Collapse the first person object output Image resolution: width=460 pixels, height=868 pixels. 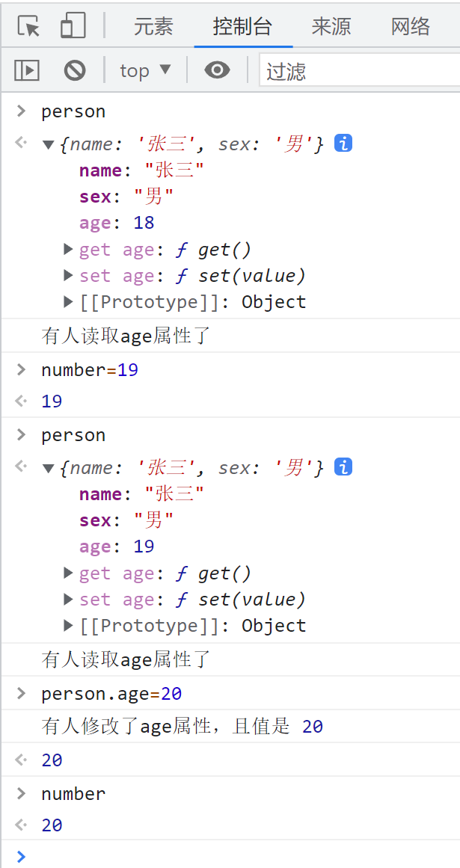(x=49, y=145)
